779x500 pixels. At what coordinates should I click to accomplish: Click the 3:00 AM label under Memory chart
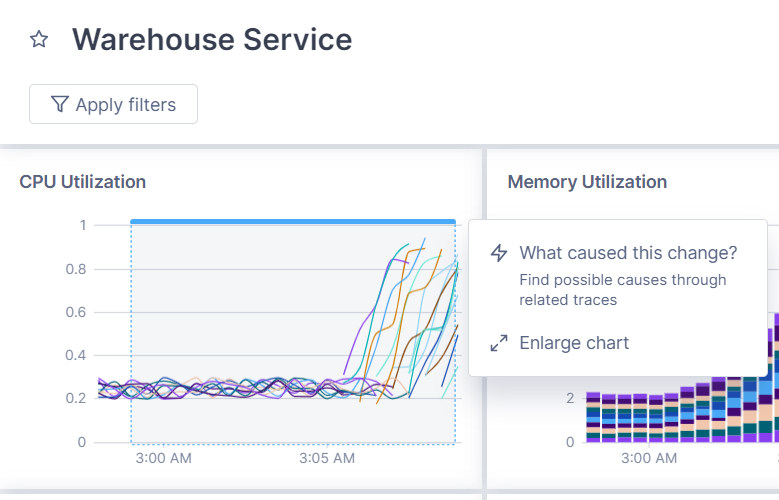pos(649,459)
